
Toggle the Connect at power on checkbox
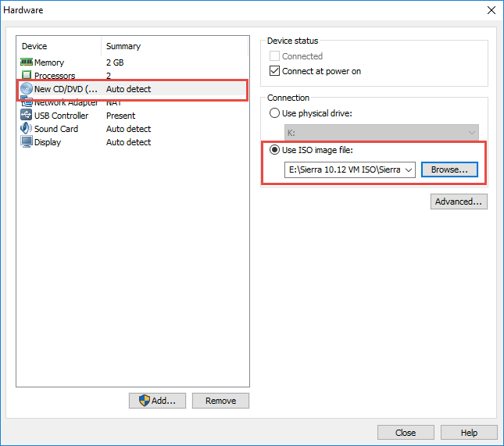point(274,71)
